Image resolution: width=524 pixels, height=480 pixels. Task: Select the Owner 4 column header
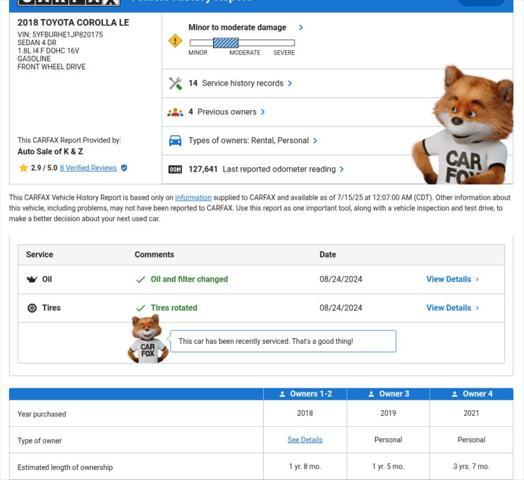472,394
